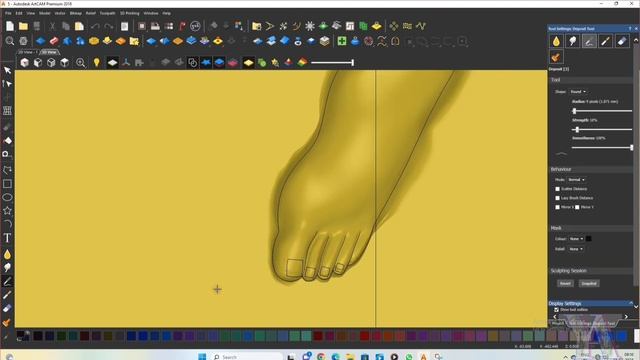
Task: Select the eraser tool in left sidebar
Action: [x=7, y=309]
